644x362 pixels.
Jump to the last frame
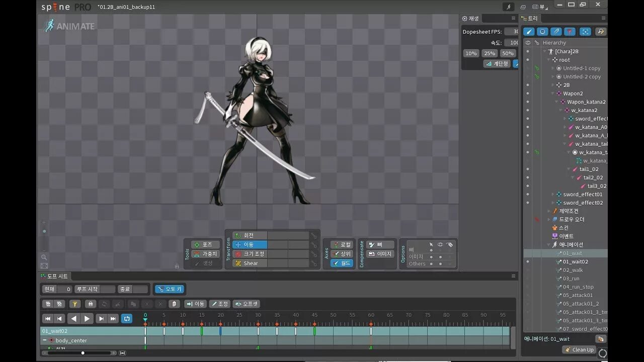(x=113, y=318)
